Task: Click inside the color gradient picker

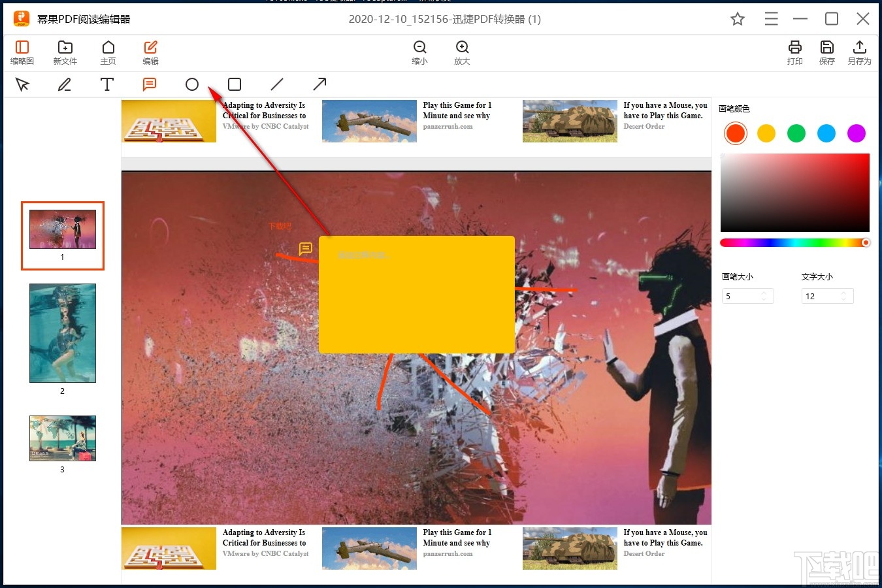Action: (795, 193)
